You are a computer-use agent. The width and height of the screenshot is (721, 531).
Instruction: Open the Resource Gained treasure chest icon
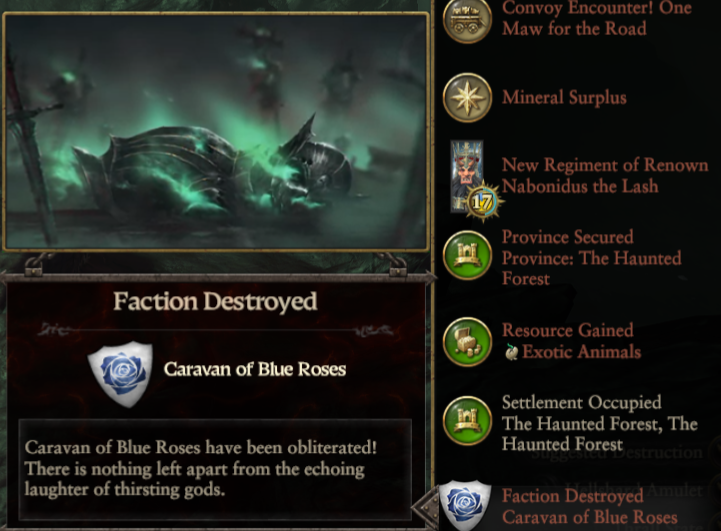467,342
